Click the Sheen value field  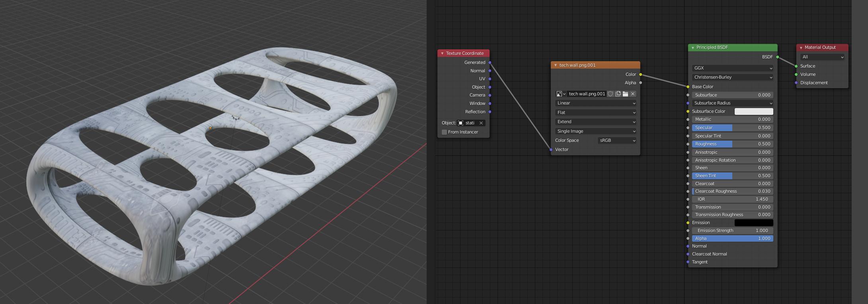pyautogui.click(x=733, y=168)
